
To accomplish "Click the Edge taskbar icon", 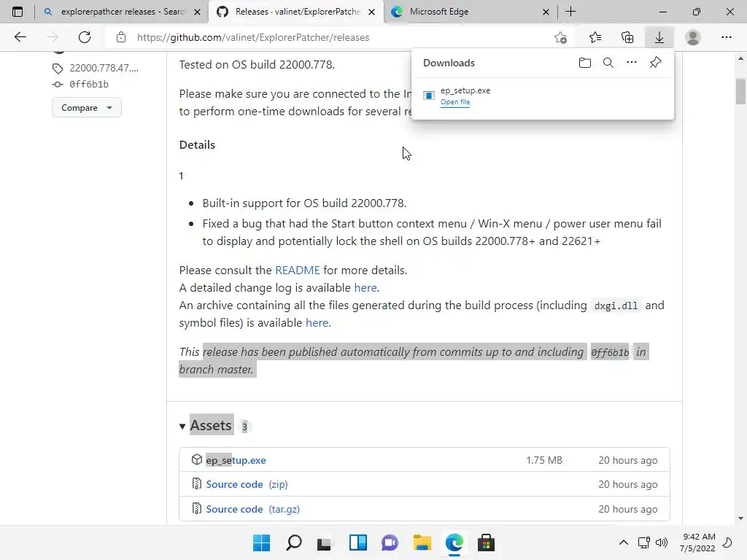I will (x=454, y=542).
